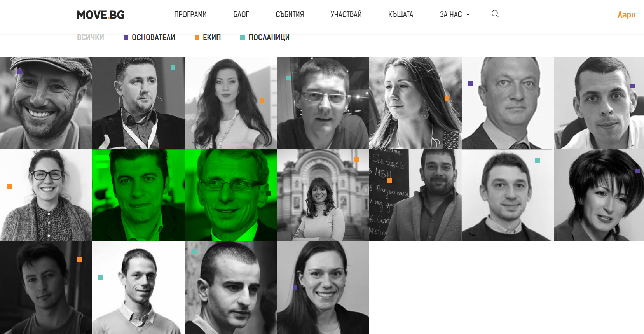Click the search magnifier icon
644x334 pixels.
click(495, 14)
